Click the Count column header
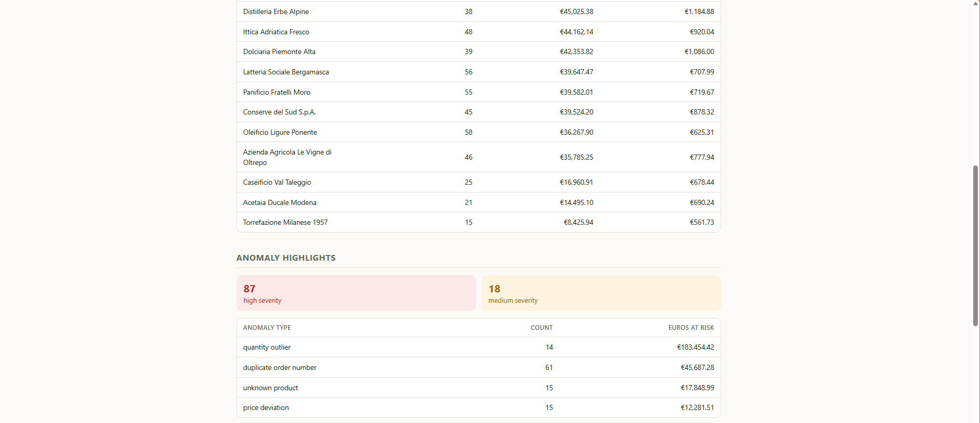The image size is (980, 423). pos(542,328)
